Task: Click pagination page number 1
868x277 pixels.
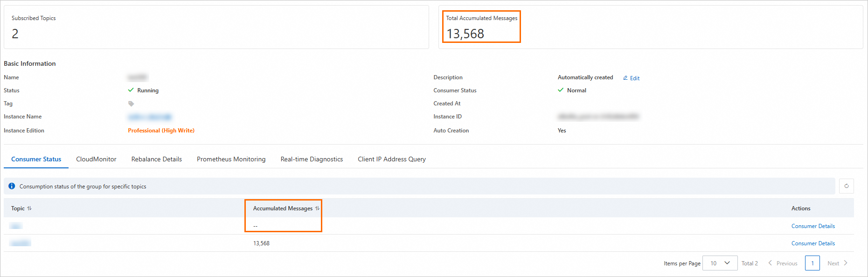Action: tap(812, 263)
